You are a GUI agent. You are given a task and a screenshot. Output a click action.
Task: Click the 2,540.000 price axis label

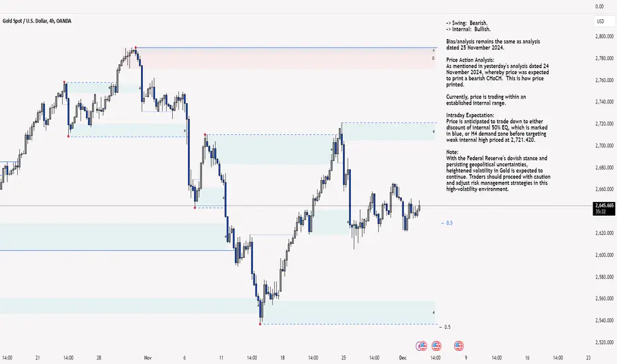pyautogui.click(x=604, y=321)
